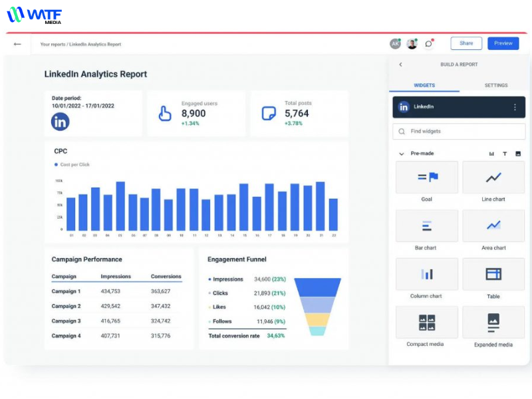Select the Campaign 4 row label

[66, 336]
